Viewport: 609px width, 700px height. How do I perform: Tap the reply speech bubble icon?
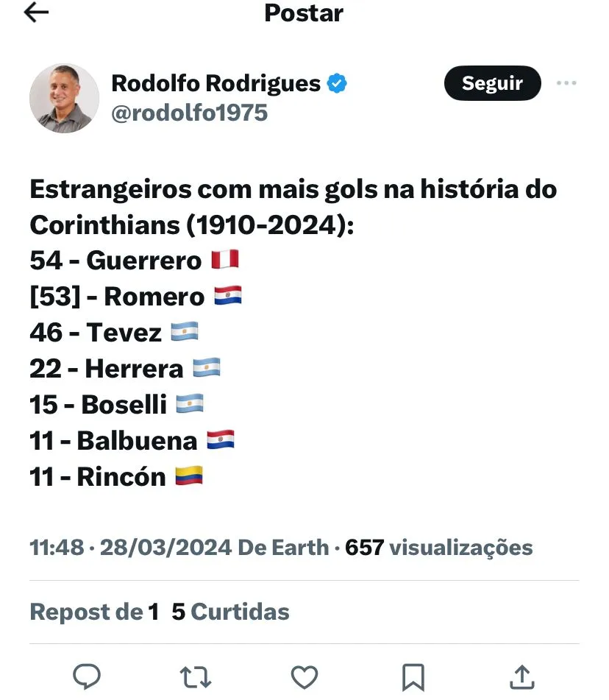(87, 676)
